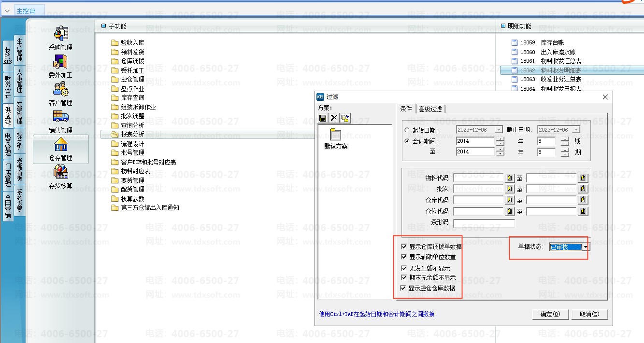This screenshot has width=644, height=343.
Task: Click the save scheme icon in 过滤 dialog
Action: 323,118
